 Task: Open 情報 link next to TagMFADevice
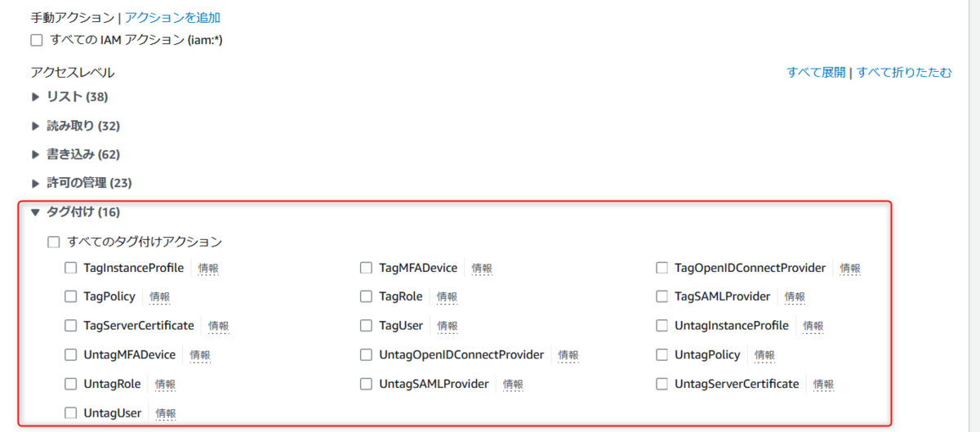(x=482, y=269)
